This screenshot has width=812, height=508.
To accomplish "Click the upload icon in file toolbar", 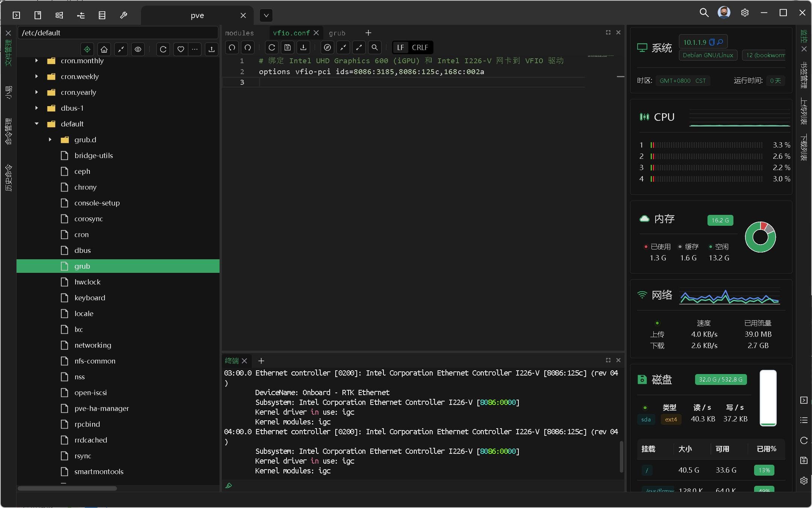I will 212,49.
